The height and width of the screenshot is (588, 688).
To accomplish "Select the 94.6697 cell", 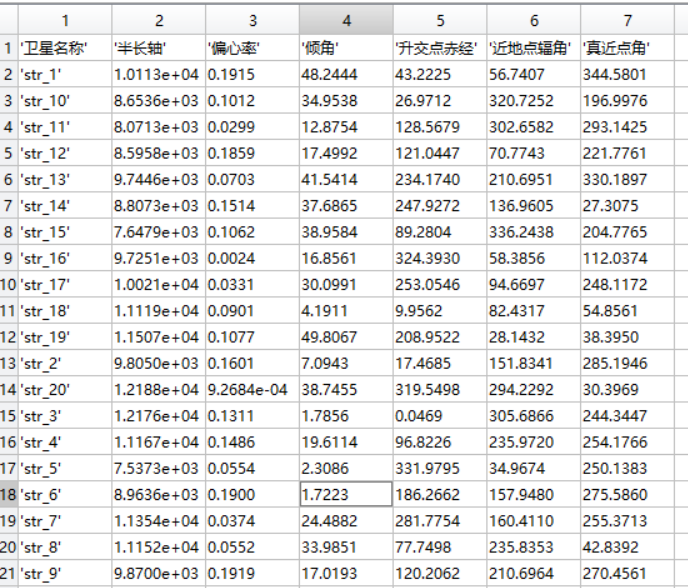I will (534, 284).
